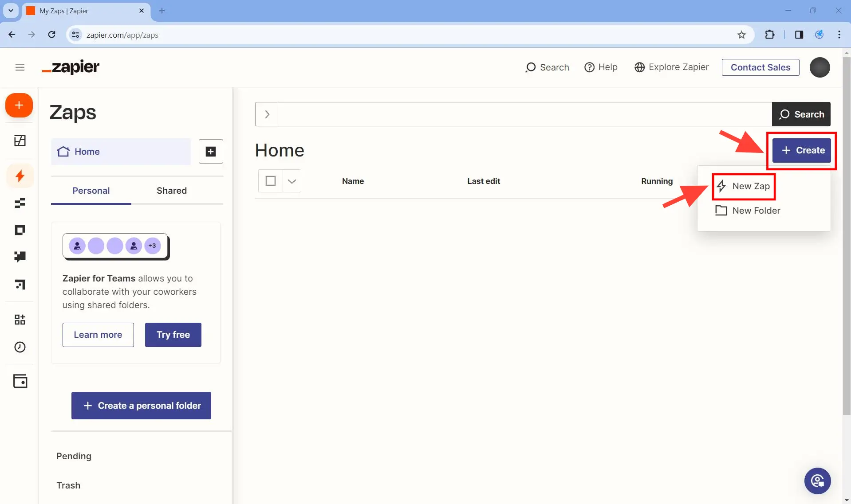The width and height of the screenshot is (851, 504).
Task: Toggle the browser side panel icon
Action: tap(799, 35)
